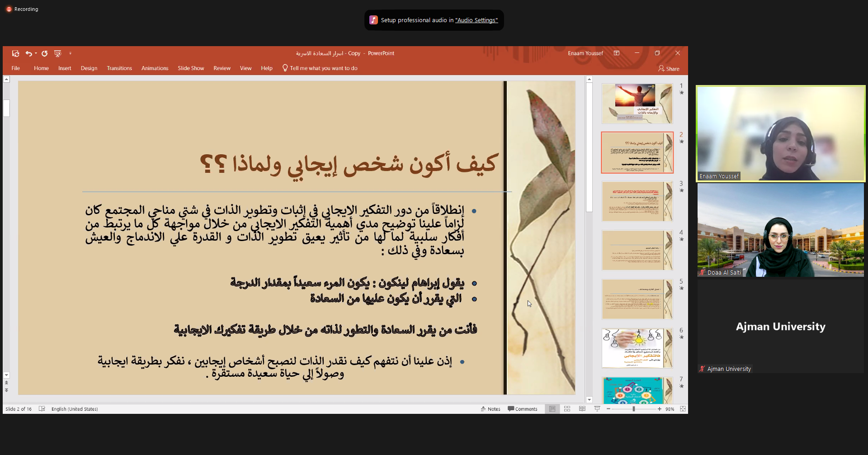The width and height of the screenshot is (868, 455).
Task: Click the Save icon in Quick Access Toolbar
Action: (15, 53)
